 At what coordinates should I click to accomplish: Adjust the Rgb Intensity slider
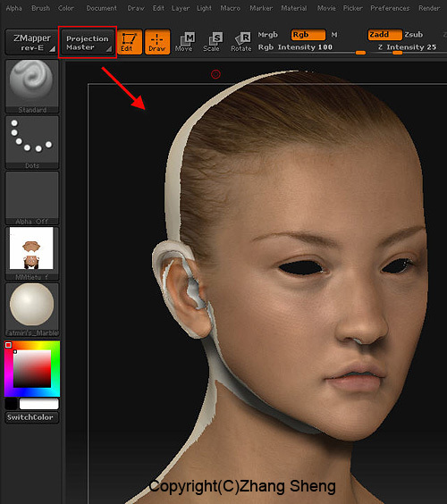(312, 49)
